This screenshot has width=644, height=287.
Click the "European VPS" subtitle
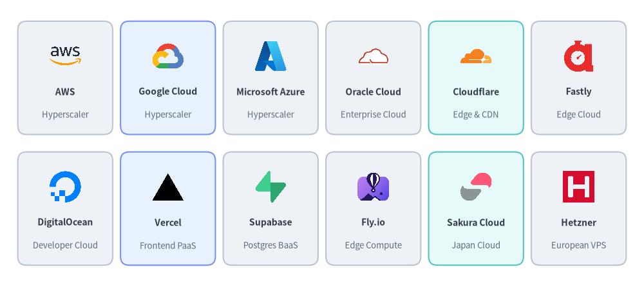tap(579, 245)
